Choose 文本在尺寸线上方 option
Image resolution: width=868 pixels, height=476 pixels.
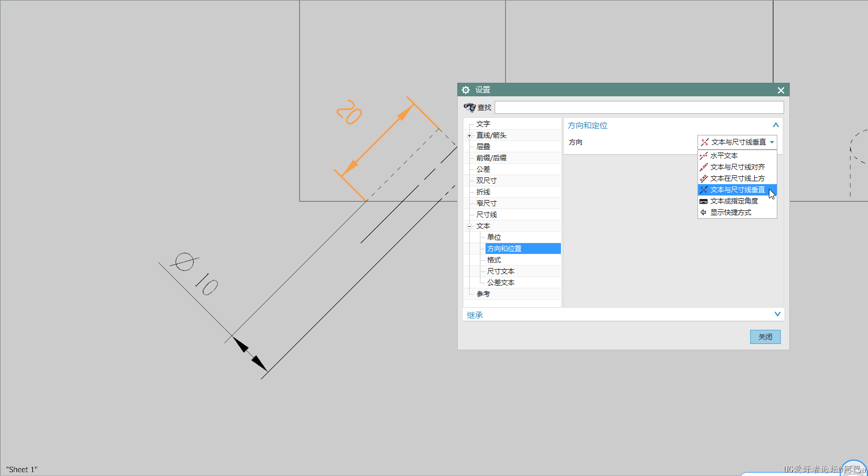click(x=737, y=178)
